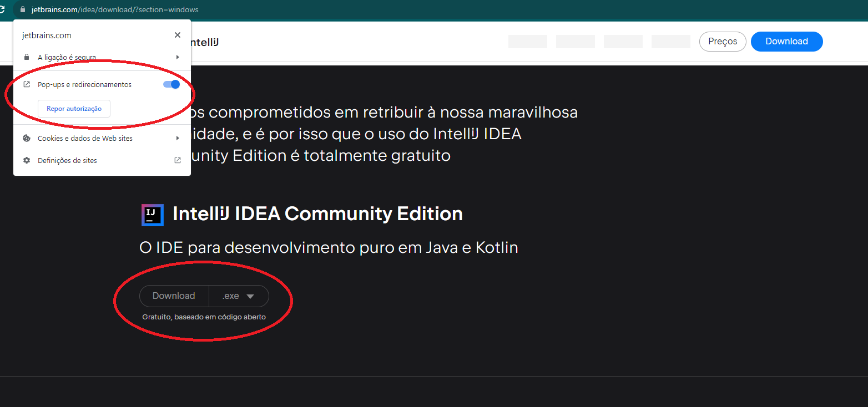The width and height of the screenshot is (868, 407).
Task: Click the text 'Gratuito, baseado em código aberto'
Action: coord(204,317)
